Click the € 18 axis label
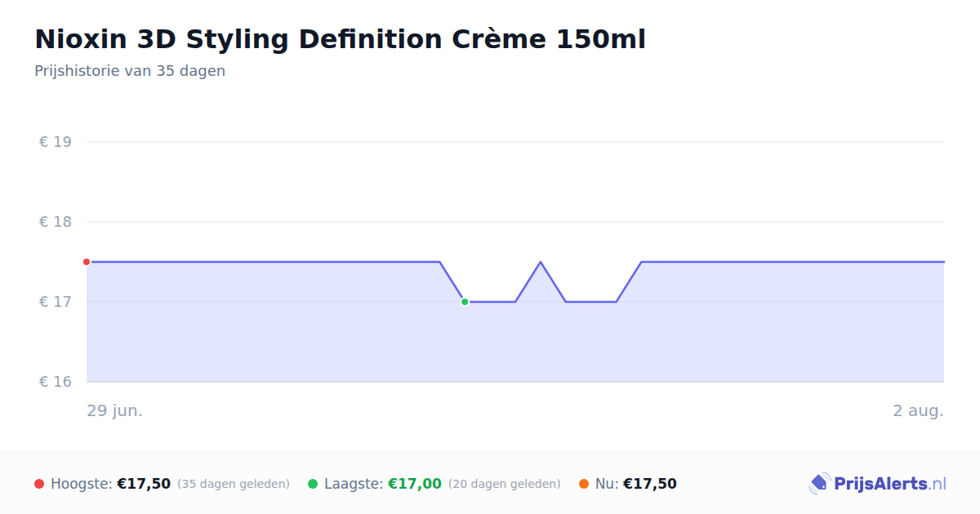Screen dimensions: 980x514 (56, 222)
